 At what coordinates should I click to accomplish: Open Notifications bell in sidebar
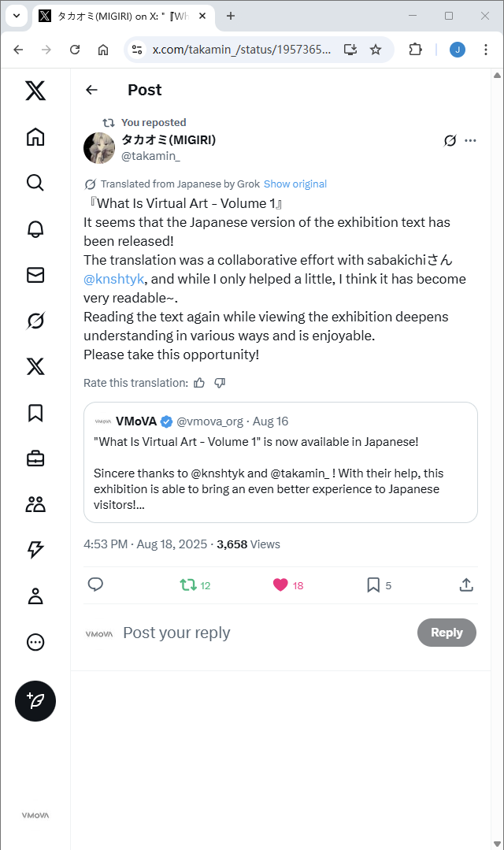35,229
